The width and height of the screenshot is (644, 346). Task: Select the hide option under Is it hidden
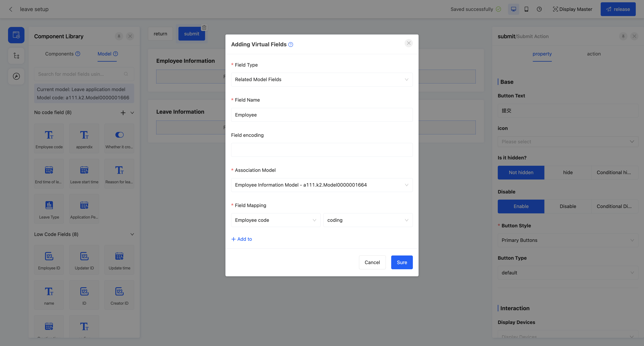[568, 172]
